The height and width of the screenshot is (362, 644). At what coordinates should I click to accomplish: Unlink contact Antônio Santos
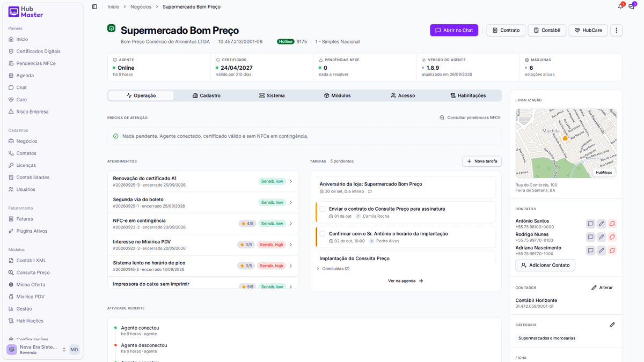click(x=612, y=224)
